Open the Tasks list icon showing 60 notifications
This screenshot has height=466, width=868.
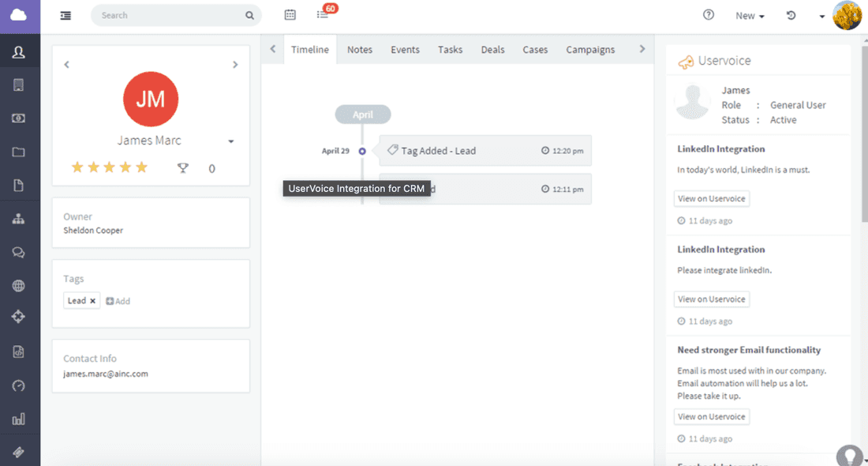[324, 14]
